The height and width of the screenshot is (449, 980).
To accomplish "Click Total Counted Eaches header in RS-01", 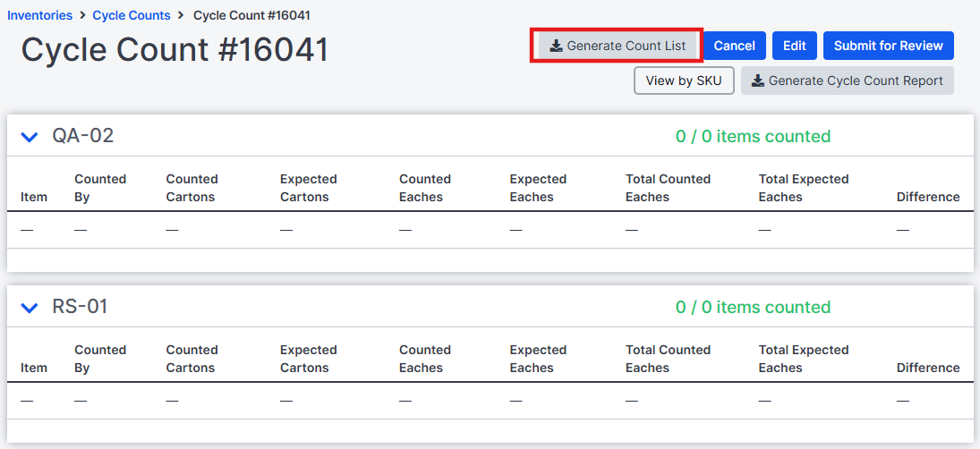I will pos(669,359).
